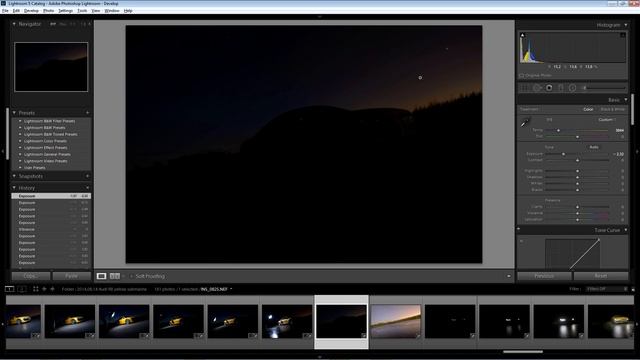
Task: Select first yellow car thumbnail in filmstrip
Action: click(23, 322)
